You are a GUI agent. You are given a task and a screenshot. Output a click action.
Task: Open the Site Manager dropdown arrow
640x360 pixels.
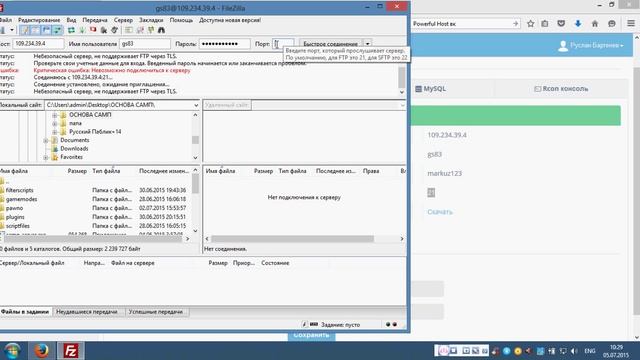tap(12, 30)
